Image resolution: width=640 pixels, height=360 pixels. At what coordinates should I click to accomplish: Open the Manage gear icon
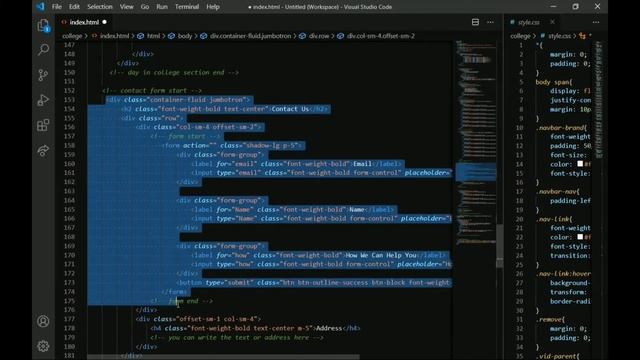pos(43,346)
